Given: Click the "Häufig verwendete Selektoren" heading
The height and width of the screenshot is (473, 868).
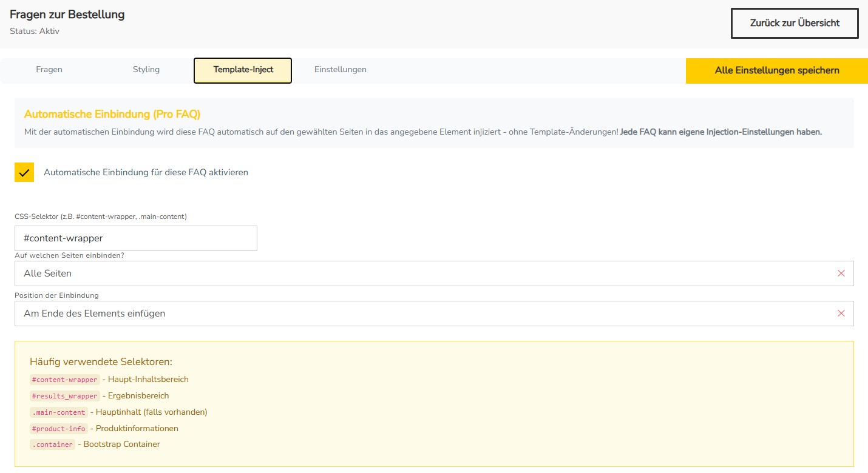Looking at the screenshot, I should 101,362.
